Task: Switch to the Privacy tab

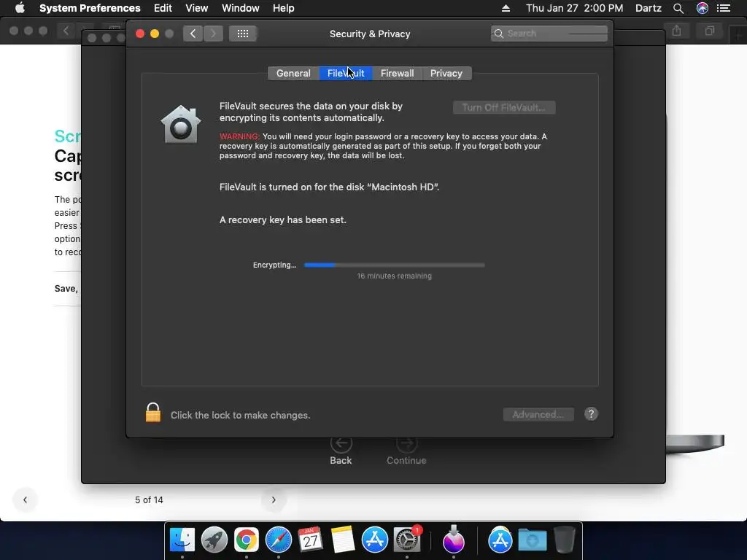Action: 446,74
